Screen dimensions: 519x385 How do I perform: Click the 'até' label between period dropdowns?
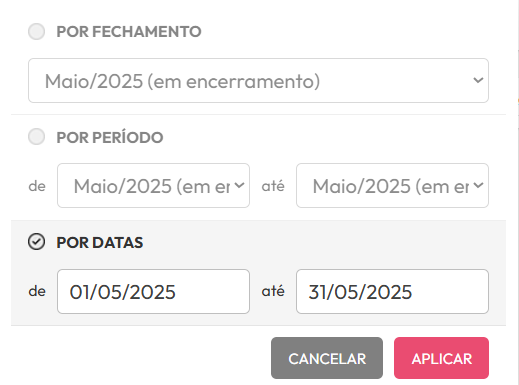(x=273, y=186)
